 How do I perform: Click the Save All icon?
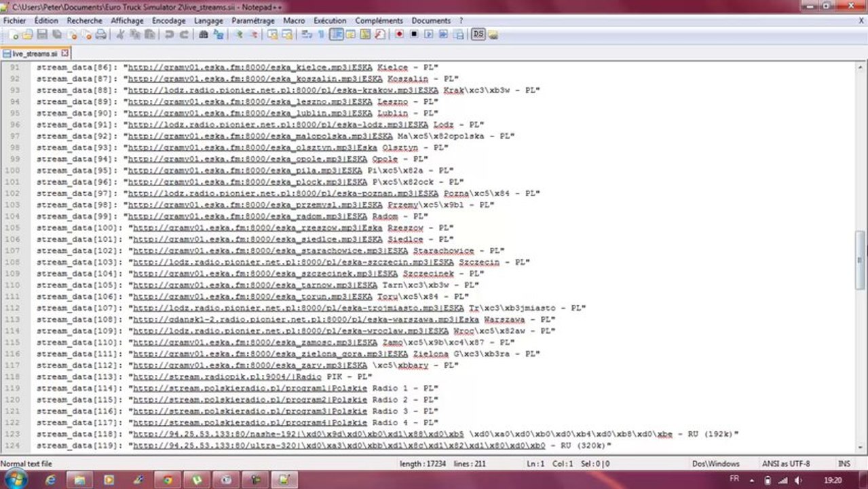[x=57, y=34]
